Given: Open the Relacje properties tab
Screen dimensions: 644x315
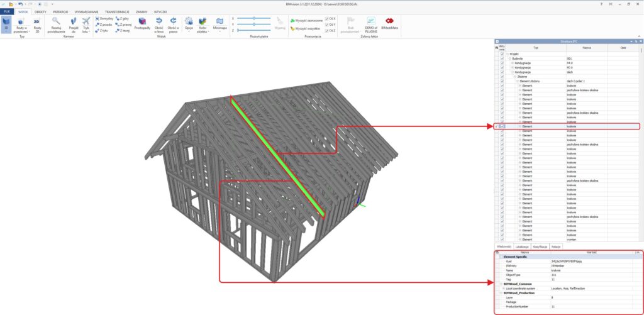Looking at the screenshot, I should coord(556,246).
